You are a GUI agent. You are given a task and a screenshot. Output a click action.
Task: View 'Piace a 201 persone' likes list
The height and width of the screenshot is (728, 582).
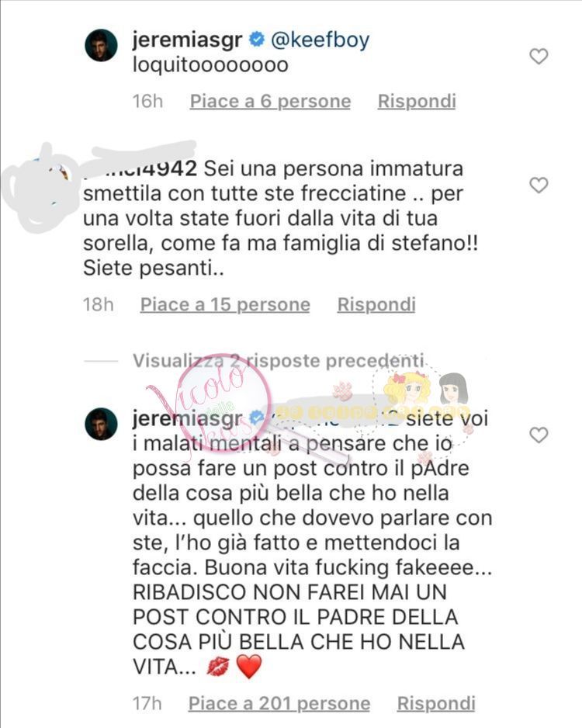point(279,703)
